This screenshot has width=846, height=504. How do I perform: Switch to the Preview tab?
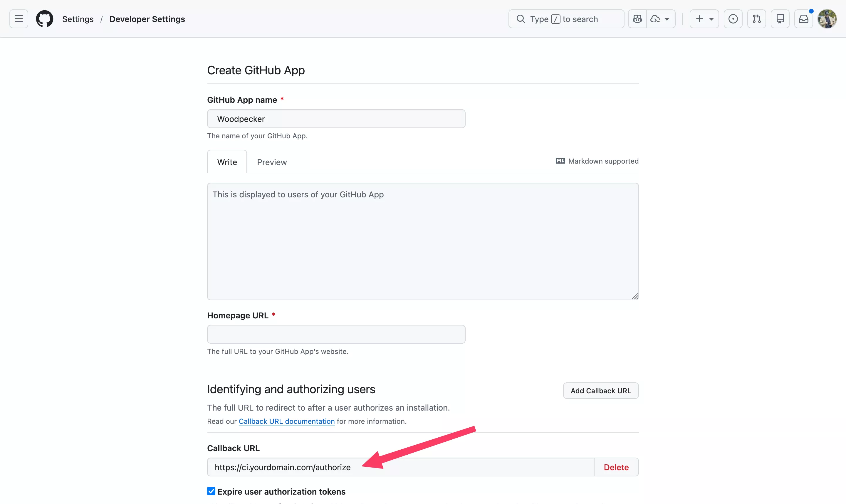(272, 162)
